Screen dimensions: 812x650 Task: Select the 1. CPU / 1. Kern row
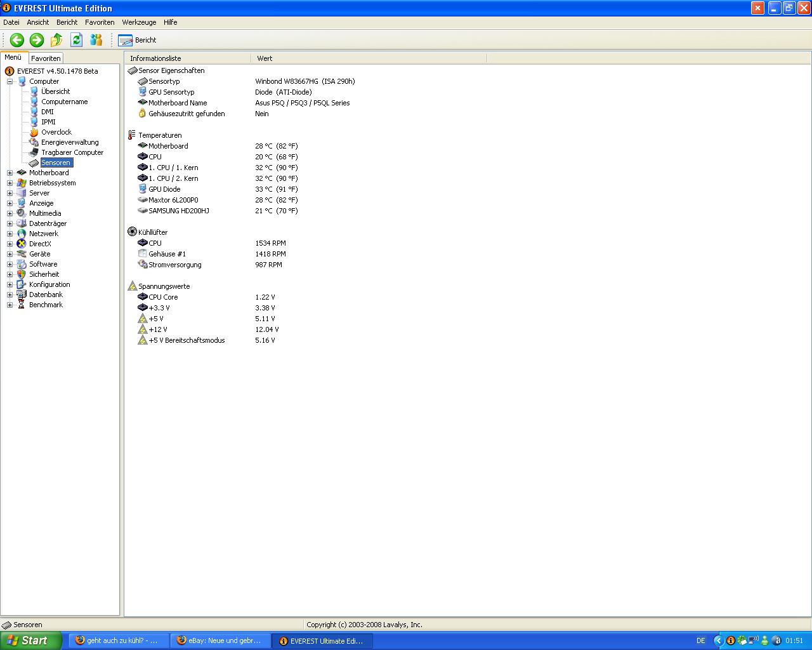[218, 168]
